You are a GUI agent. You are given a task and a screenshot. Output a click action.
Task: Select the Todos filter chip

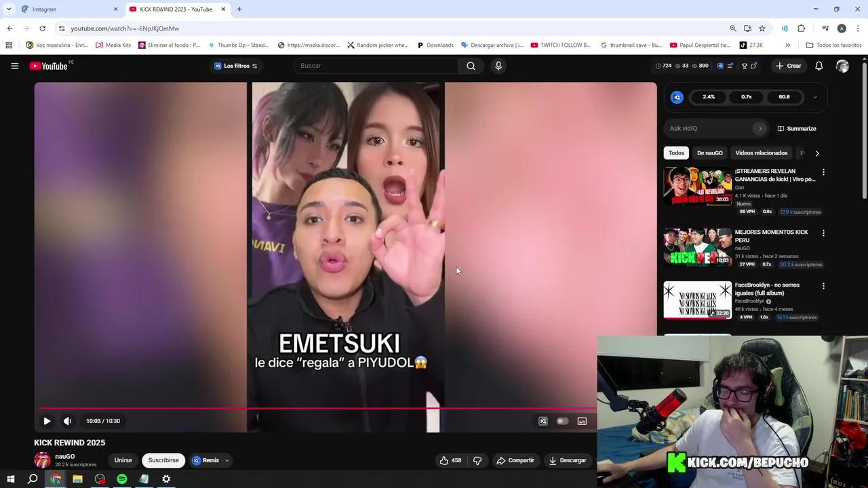(676, 153)
